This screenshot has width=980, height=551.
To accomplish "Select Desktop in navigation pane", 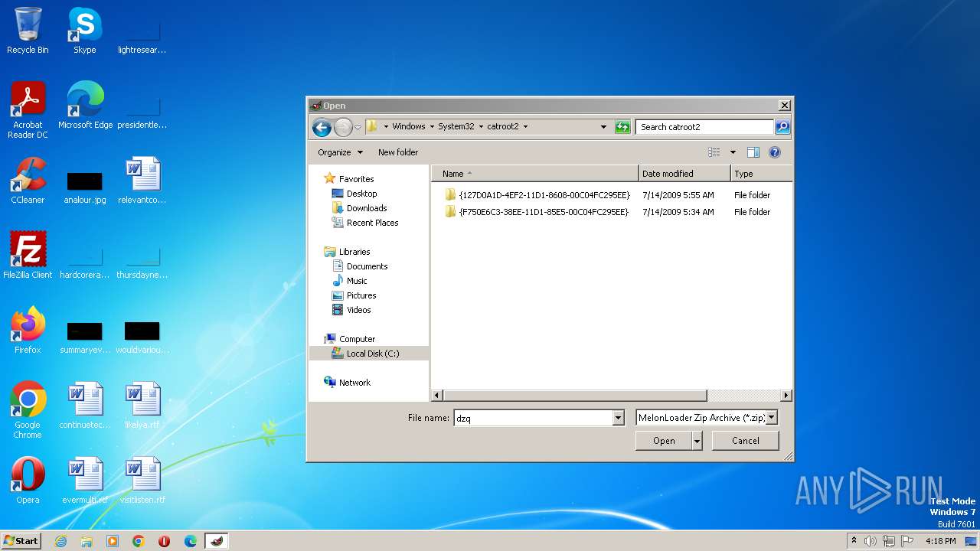I will [x=361, y=194].
